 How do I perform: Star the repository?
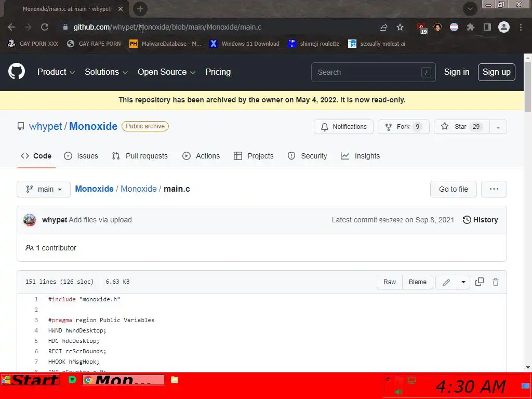point(462,127)
